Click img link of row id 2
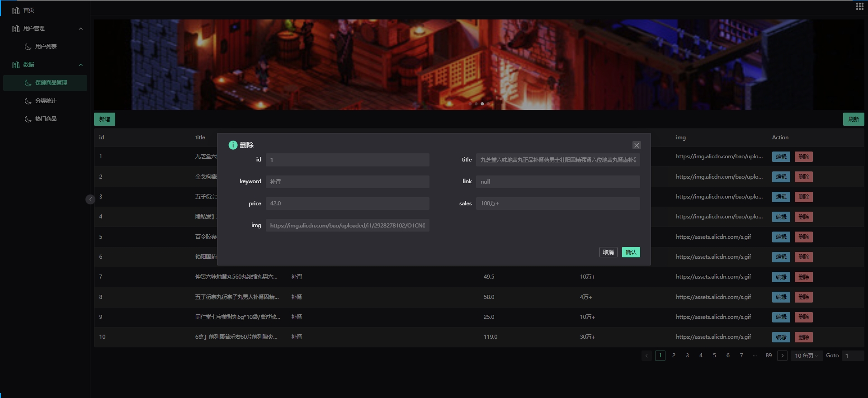 pyautogui.click(x=719, y=177)
